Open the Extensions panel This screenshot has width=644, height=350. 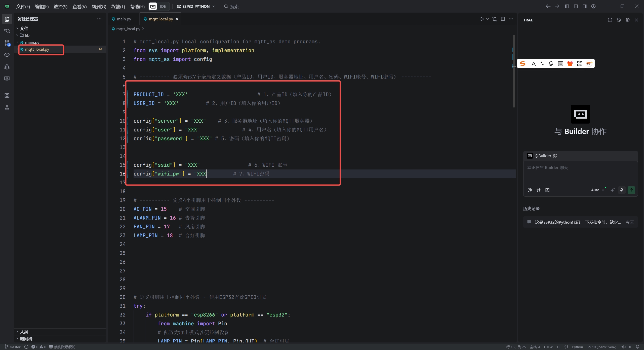[7, 95]
